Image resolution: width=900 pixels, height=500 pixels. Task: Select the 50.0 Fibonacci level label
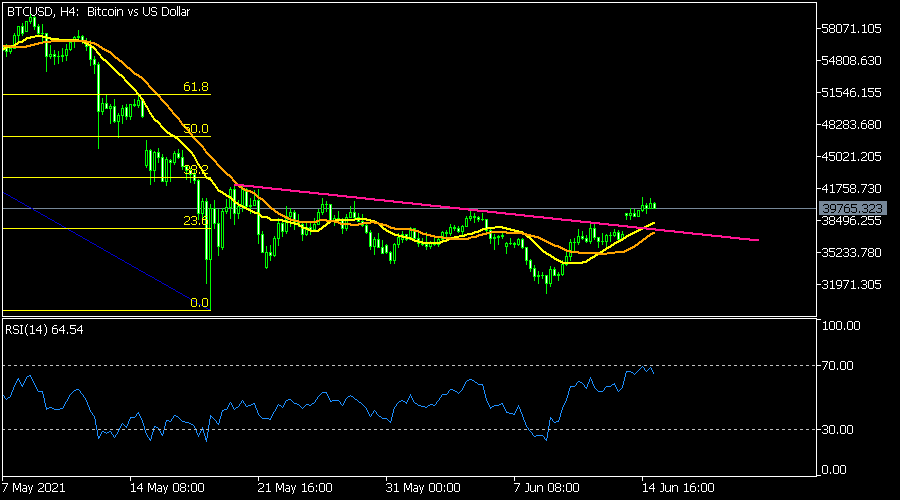pyautogui.click(x=196, y=129)
